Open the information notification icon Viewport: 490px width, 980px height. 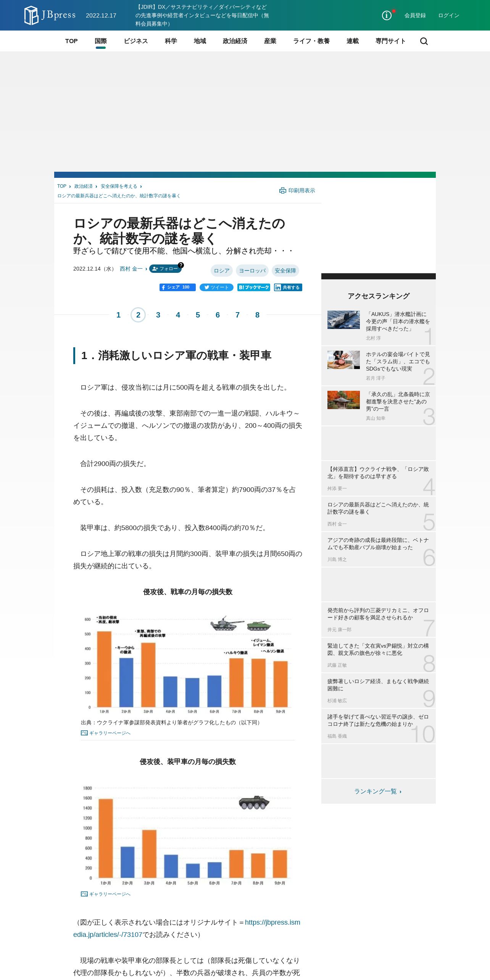(387, 15)
